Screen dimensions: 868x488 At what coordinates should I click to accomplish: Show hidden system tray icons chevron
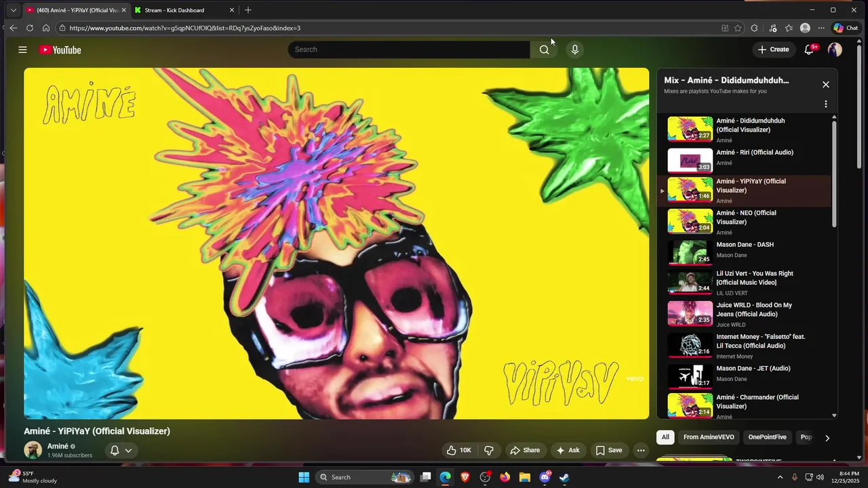pos(780,477)
